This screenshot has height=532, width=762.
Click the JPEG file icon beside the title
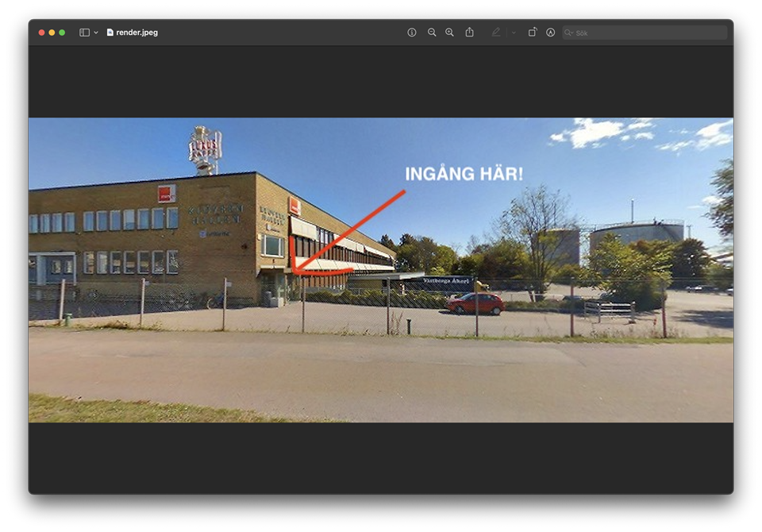(110, 33)
